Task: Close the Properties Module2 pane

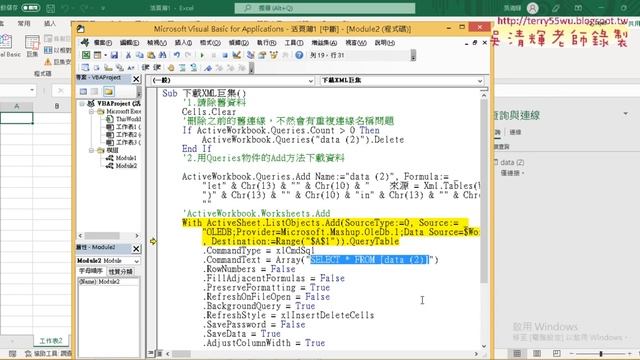Action: click(136, 249)
